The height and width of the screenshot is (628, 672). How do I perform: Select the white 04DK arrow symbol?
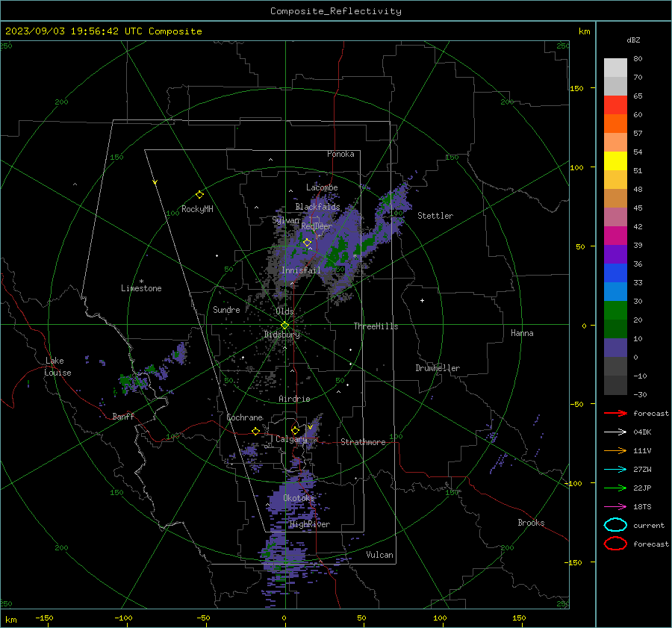[615, 432]
